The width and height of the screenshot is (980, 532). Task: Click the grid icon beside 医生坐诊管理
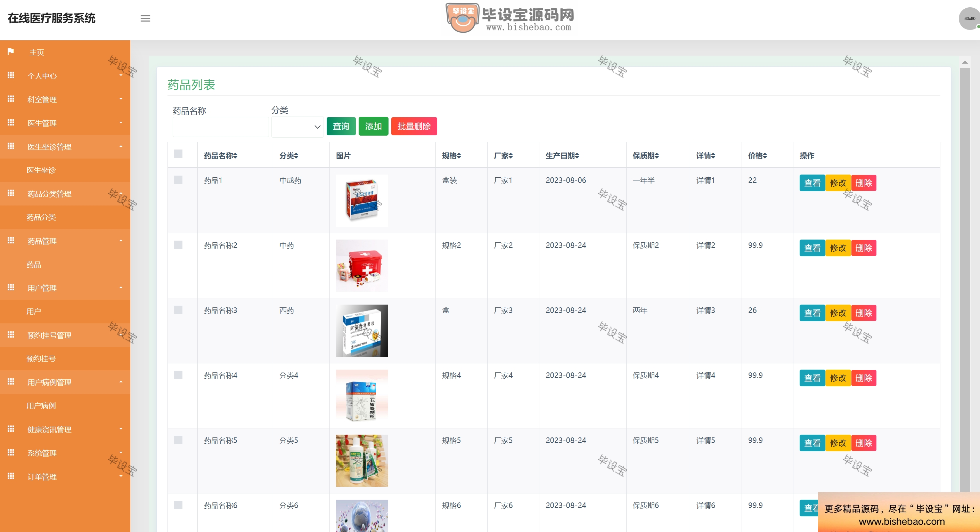point(11,146)
